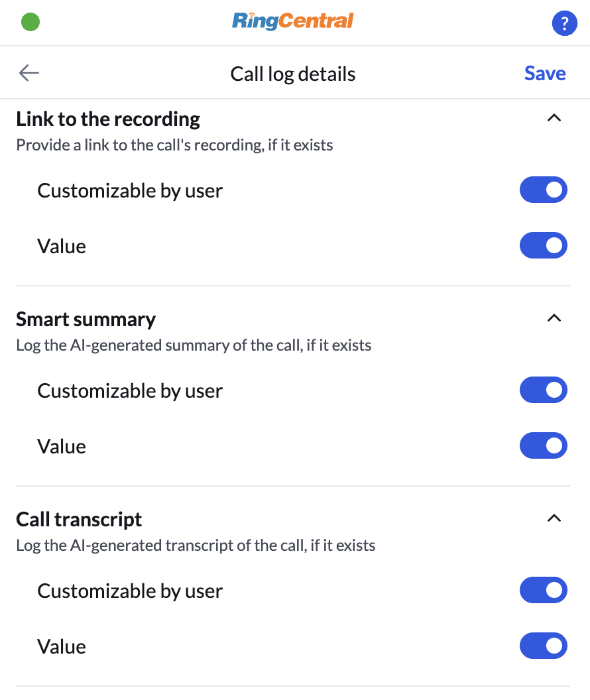Click the Link to the recording heading
The width and height of the screenshot is (590, 700).
108,119
